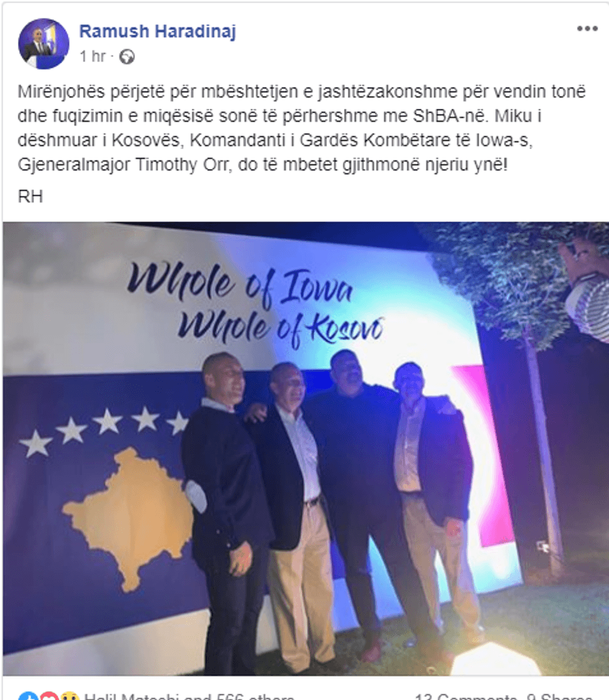Click the public globe privacy icon
This screenshot has height=700, width=609.
click(127, 57)
